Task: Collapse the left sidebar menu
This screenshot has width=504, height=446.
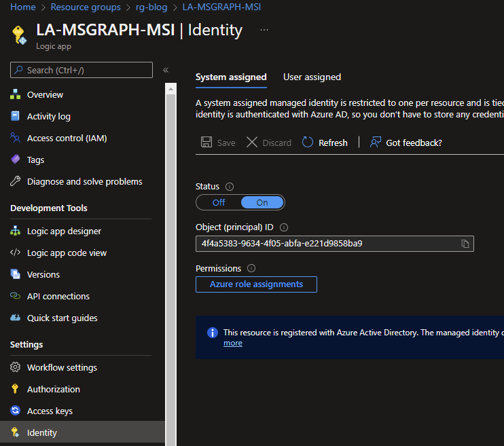Action: click(x=166, y=70)
